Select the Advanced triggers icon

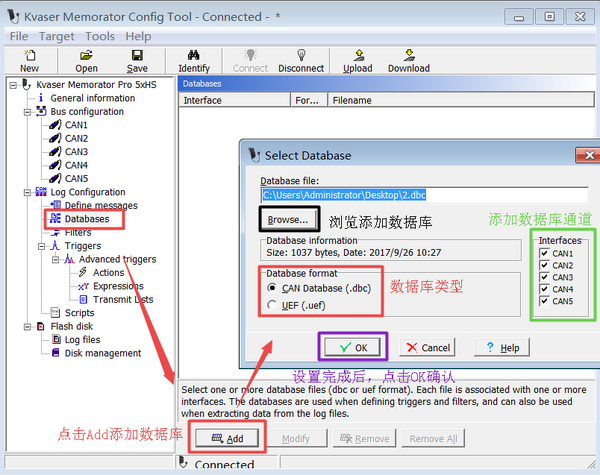(69, 259)
